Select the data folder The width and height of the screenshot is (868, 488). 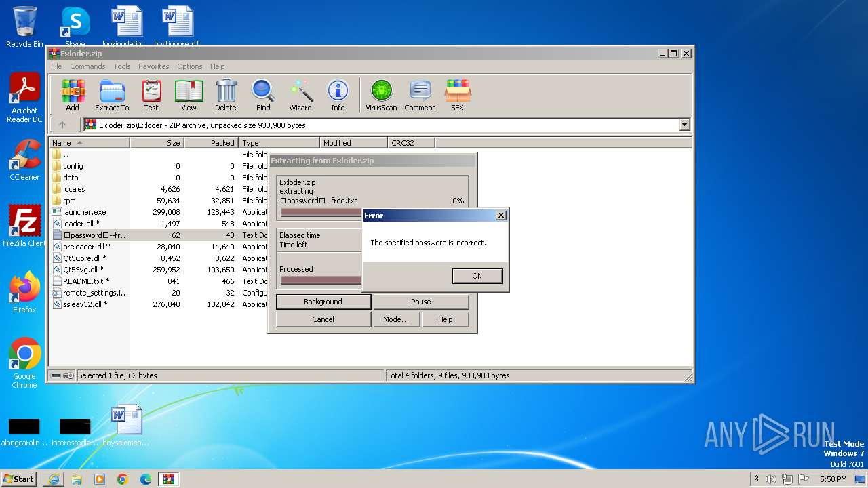click(71, 178)
